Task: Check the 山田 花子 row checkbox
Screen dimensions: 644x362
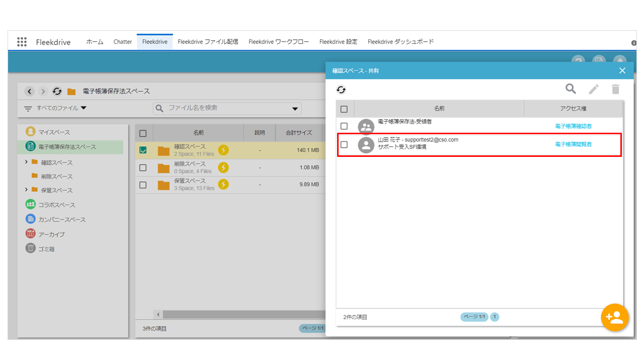Action: point(344,144)
